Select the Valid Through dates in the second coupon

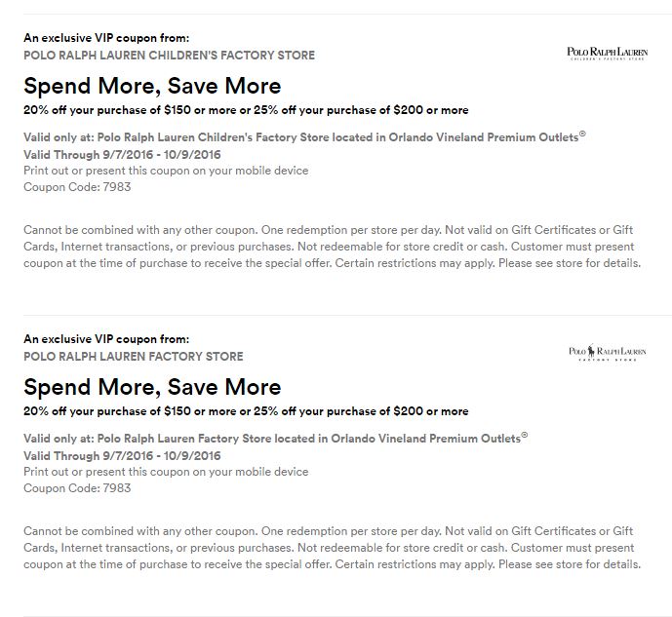pos(122,455)
